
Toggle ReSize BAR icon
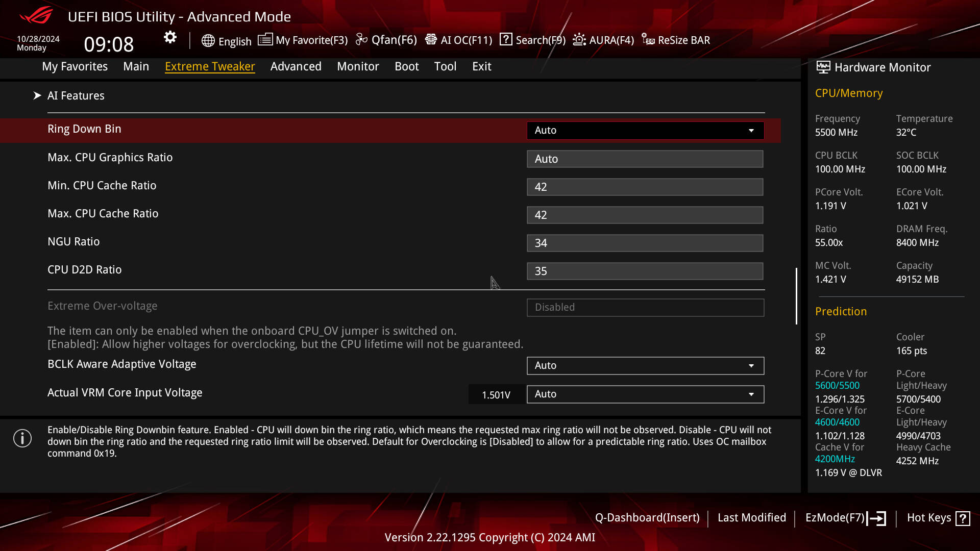tap(648, 40)
